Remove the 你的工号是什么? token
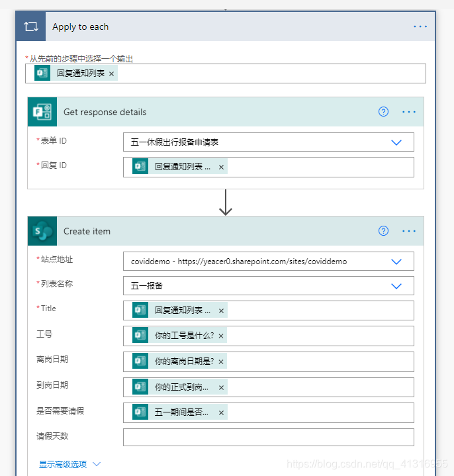Screen dimensions: 454x476 pyautogui.click(x=221, y=336)
